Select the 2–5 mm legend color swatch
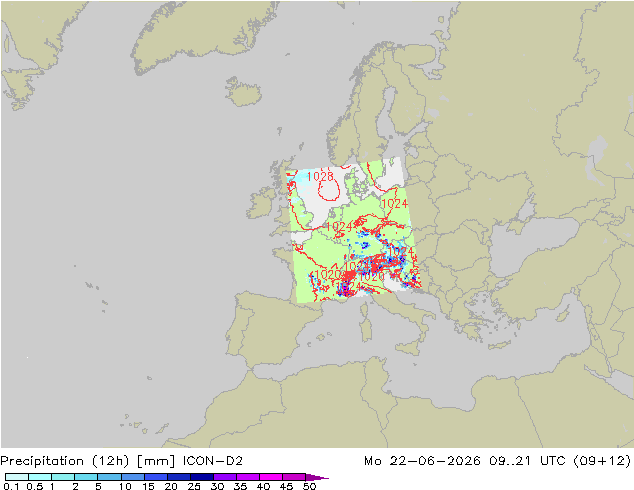This screenshot has width=634, height=490. click(86, 477)
